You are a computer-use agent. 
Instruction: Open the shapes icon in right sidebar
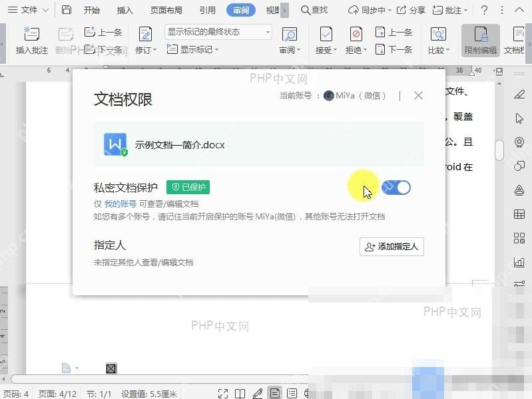click(x=519, y=166)
